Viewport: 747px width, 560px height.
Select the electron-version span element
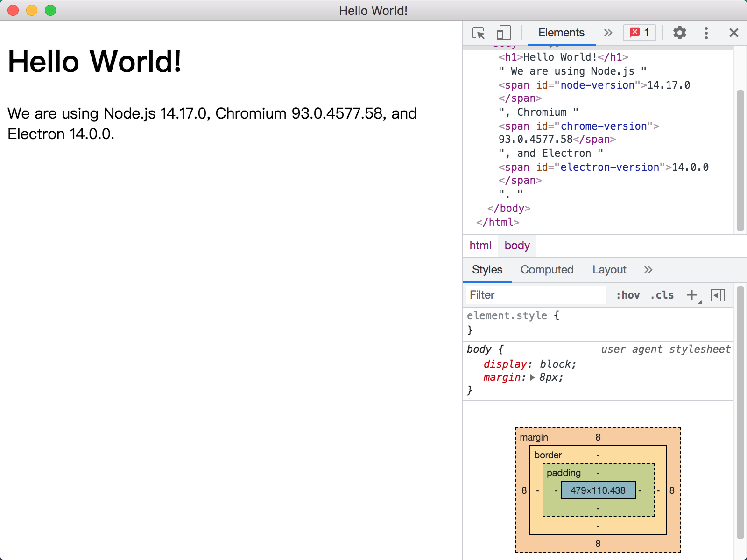pyautogui.click(x=604, y=174)
